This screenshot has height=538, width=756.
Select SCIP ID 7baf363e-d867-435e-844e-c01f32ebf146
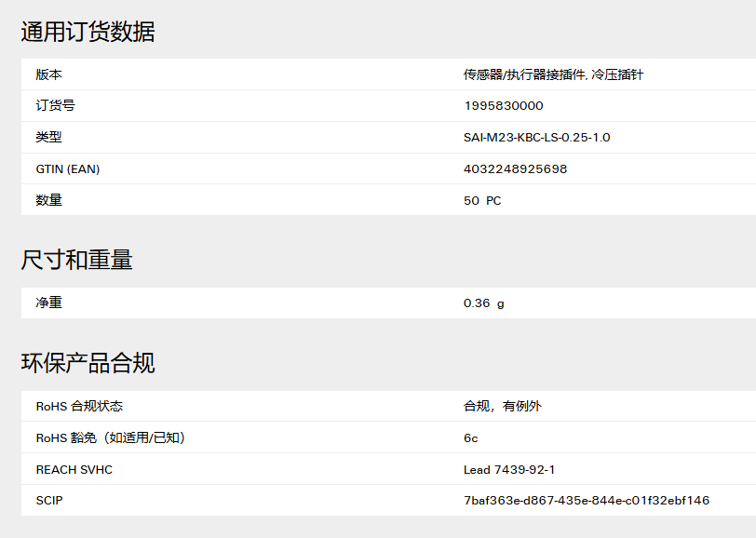pyautogui.click(x=587, y=501)
